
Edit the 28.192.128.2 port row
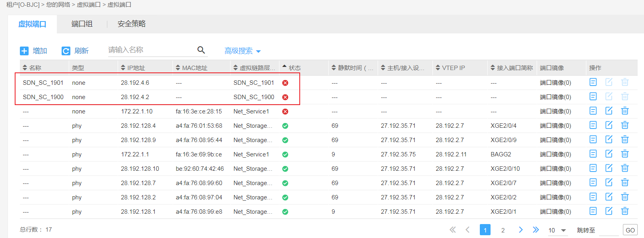coord(609,197)
